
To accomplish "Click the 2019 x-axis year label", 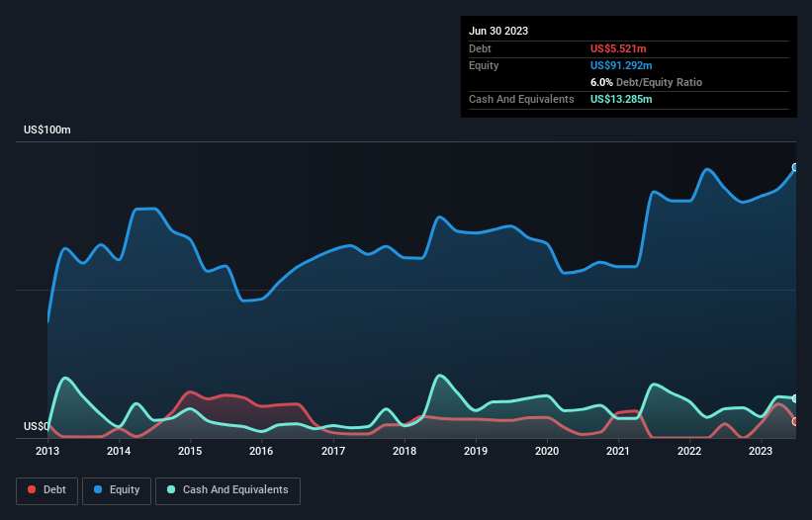I will [476, 452].
